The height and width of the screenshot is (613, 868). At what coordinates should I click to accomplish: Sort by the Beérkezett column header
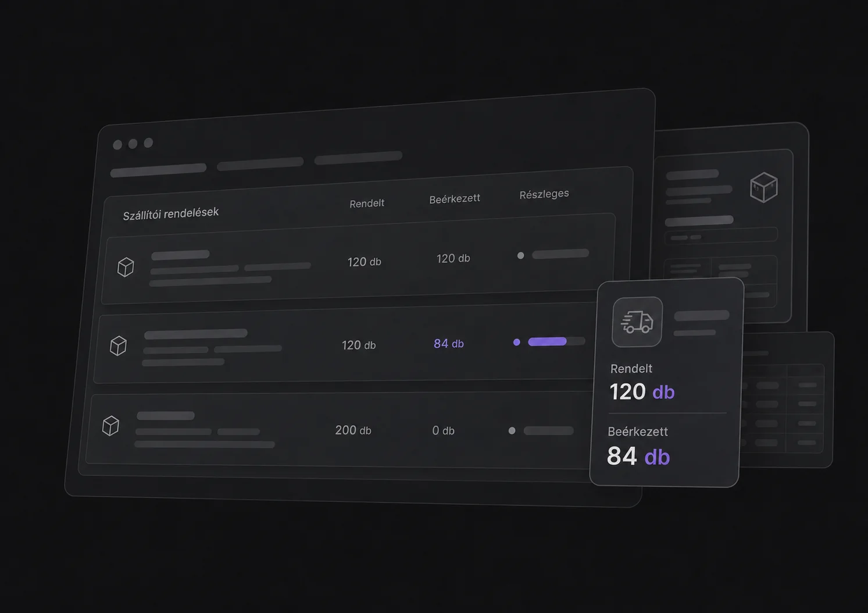pyautogui.click(x=455, y=199)
